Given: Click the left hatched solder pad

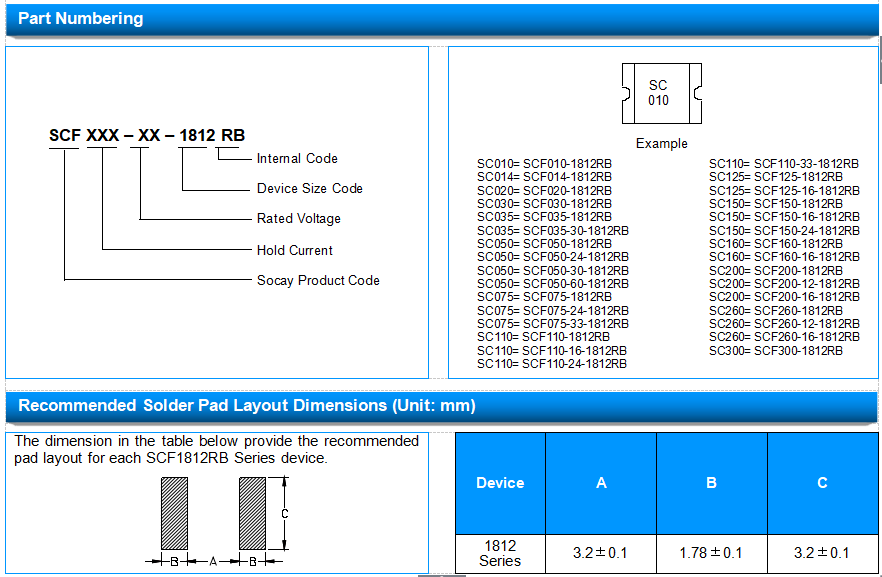Looking at the screenshot, I should (174, 513).
